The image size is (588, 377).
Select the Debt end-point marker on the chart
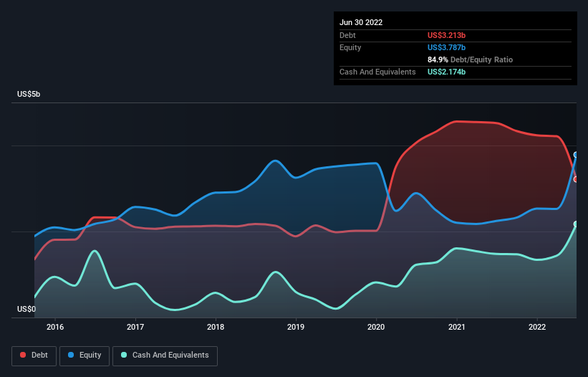[x=576, y=179]
